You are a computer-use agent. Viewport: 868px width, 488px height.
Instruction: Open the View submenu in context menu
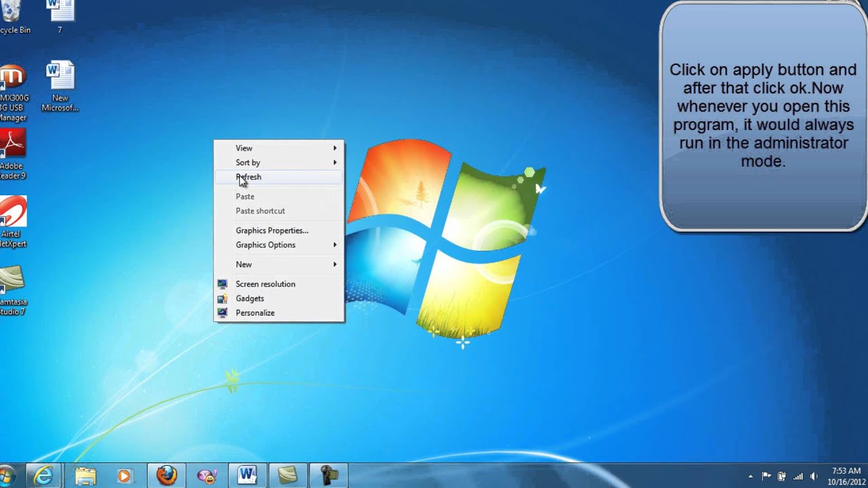(279, 148)
